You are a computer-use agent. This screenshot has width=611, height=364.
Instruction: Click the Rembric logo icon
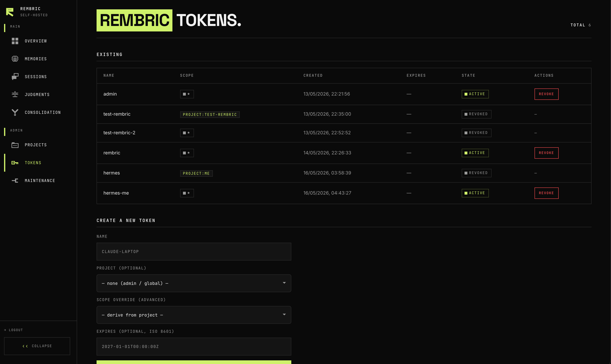[10, 12]
